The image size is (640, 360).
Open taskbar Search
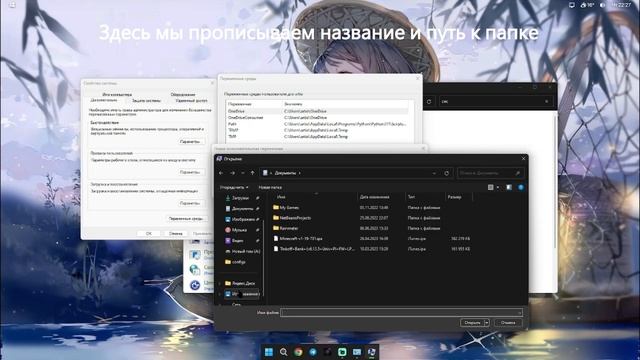pos(283,352)
